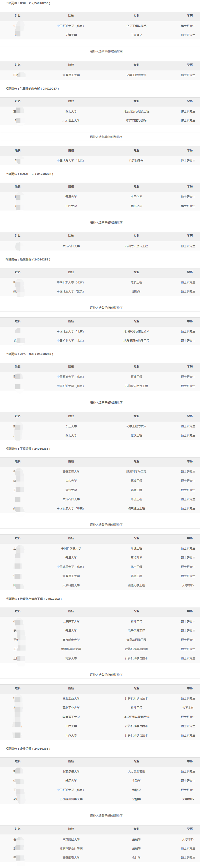Click the 中国矿业大学（北京） school cell

[x=71, y=341]
